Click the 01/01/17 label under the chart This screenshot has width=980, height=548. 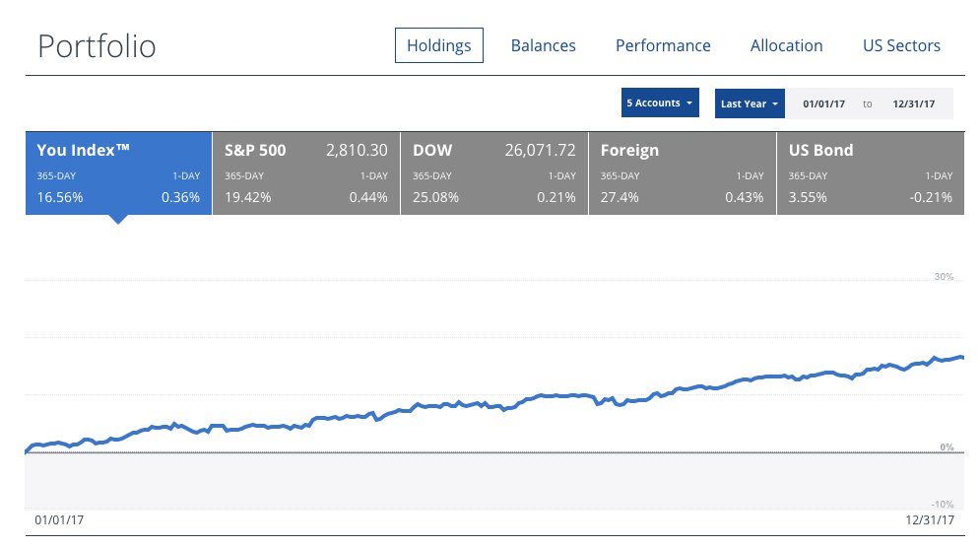pos(59,519)
